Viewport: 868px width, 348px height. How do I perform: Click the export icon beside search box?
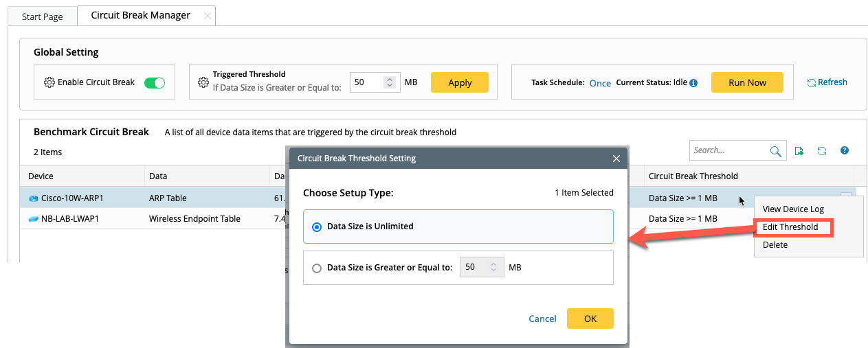[x=799, y=151]
